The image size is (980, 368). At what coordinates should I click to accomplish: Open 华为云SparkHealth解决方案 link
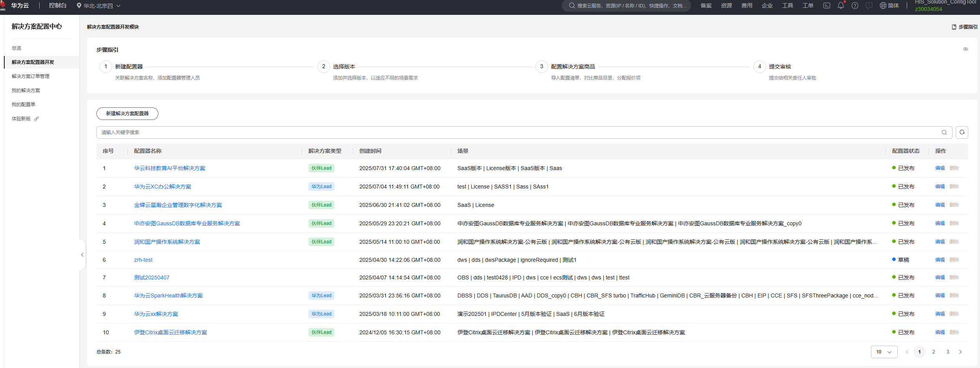169,295
